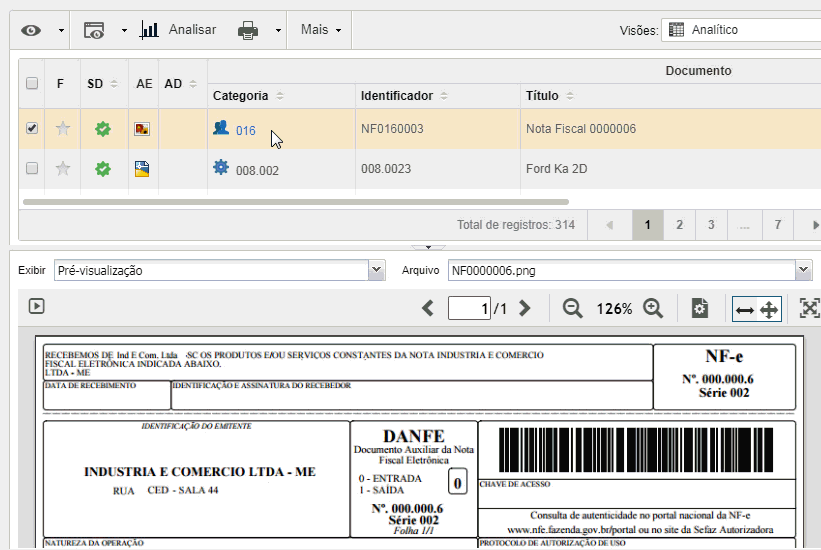Screen dimensions: 821x550
Task: Go to previous page in document viewer
Action: pos(428,308)
